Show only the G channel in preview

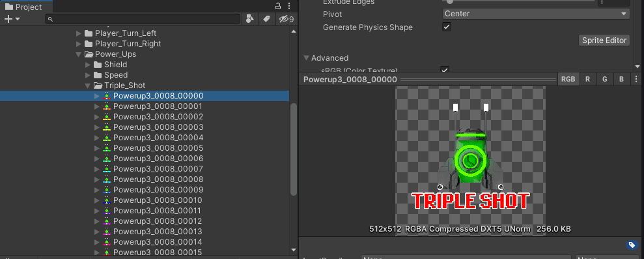click(604, 80)
